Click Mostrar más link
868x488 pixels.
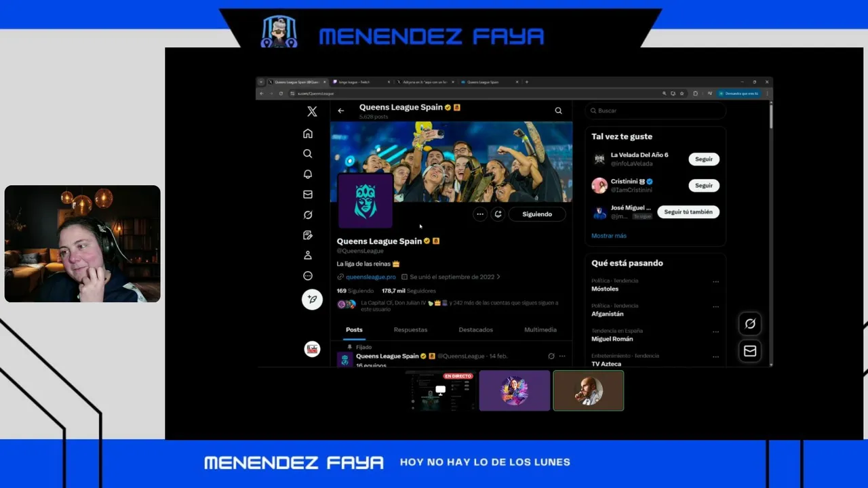609,236
